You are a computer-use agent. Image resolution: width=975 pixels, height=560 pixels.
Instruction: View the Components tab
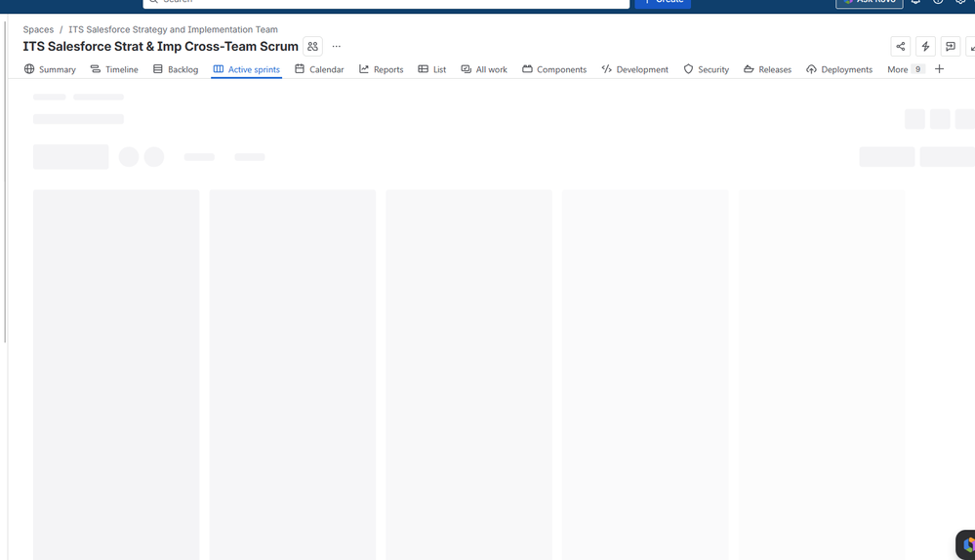pos(554,69)
